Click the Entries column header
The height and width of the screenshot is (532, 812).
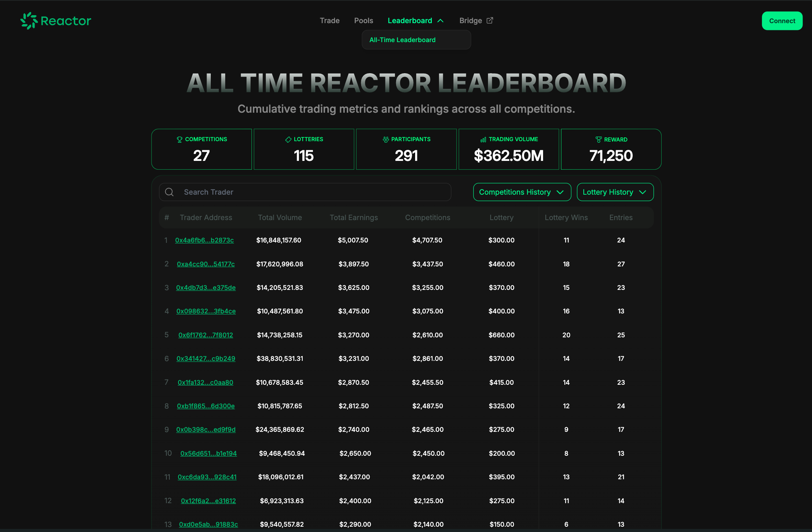621,217
